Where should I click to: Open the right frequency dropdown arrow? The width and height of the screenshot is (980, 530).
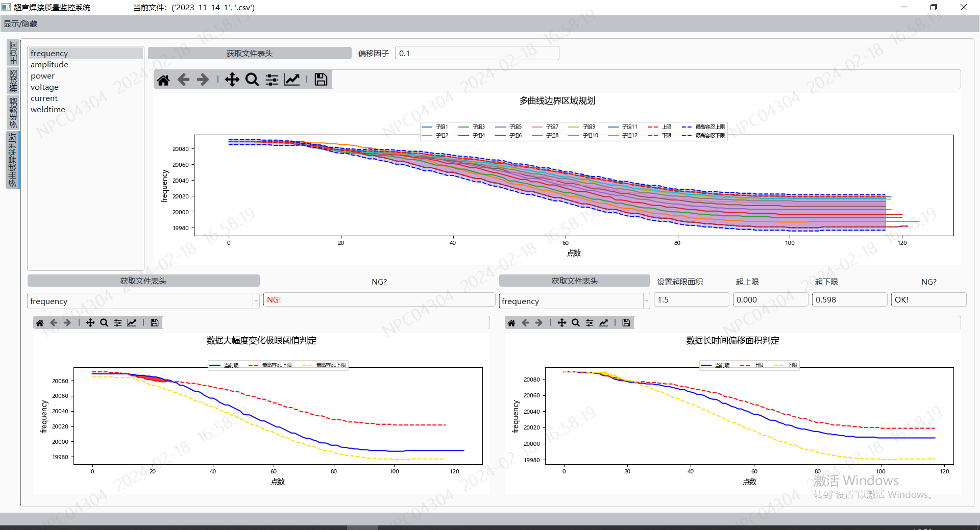(x=646, y=301)
